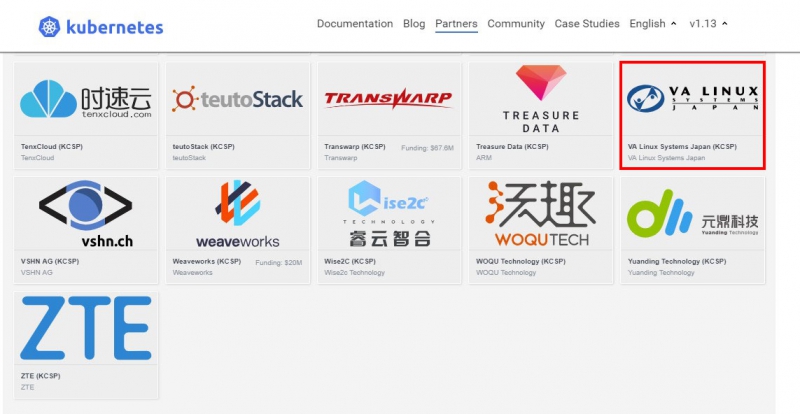
Task: Click the vshn.ch eye logo
Action: (86, 213)
